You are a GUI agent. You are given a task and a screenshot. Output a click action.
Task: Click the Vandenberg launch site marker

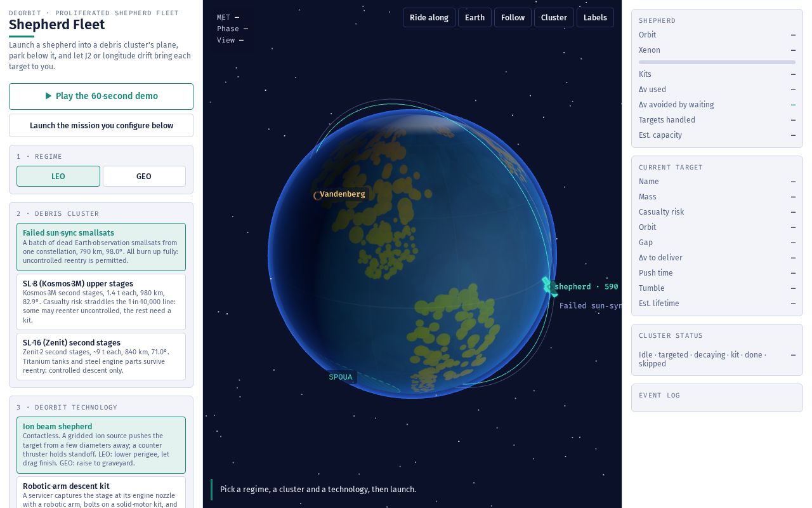coord(318,196)
